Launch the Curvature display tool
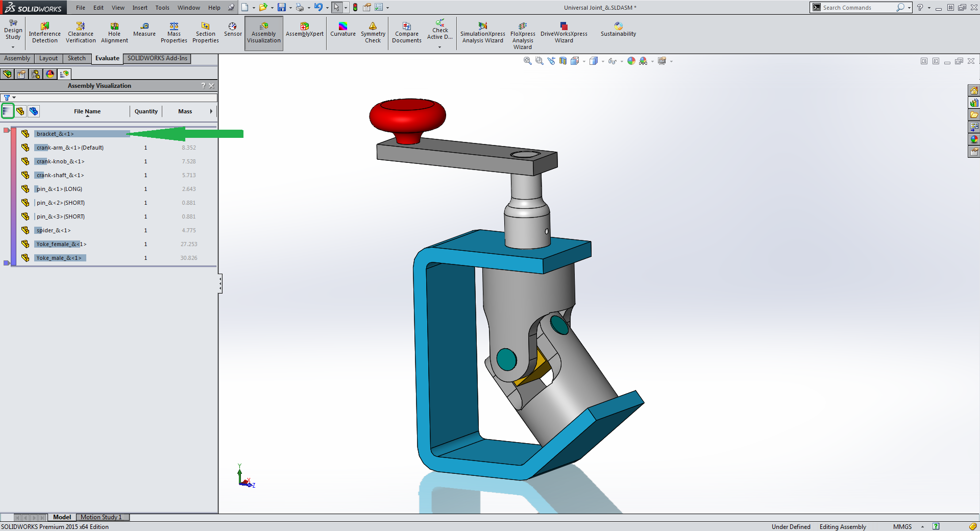Screen dimensions: 980x531 coord(342,30)
